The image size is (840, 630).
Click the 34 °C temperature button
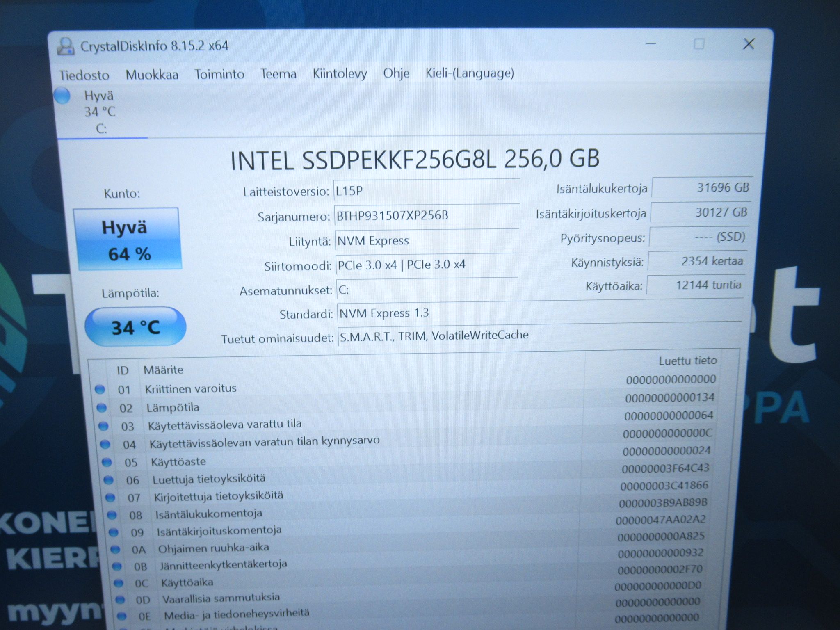[x=135, y=327]
